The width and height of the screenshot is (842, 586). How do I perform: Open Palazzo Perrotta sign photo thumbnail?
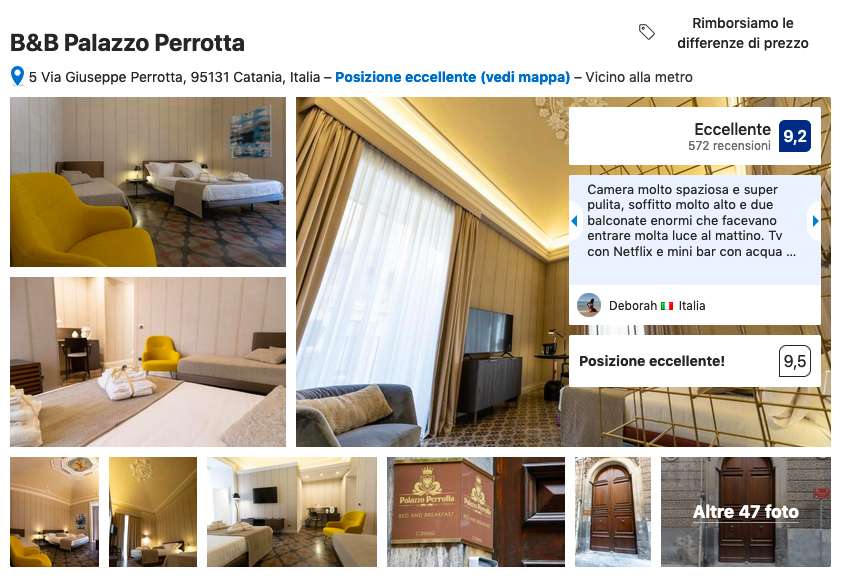click(x=476, y=512)
